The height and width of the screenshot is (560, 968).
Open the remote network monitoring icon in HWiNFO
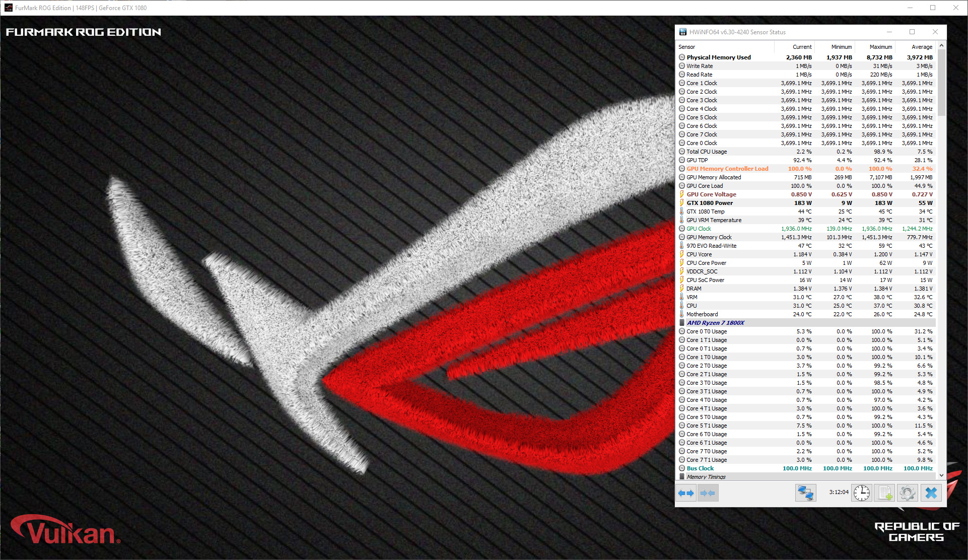click(805, 493)
